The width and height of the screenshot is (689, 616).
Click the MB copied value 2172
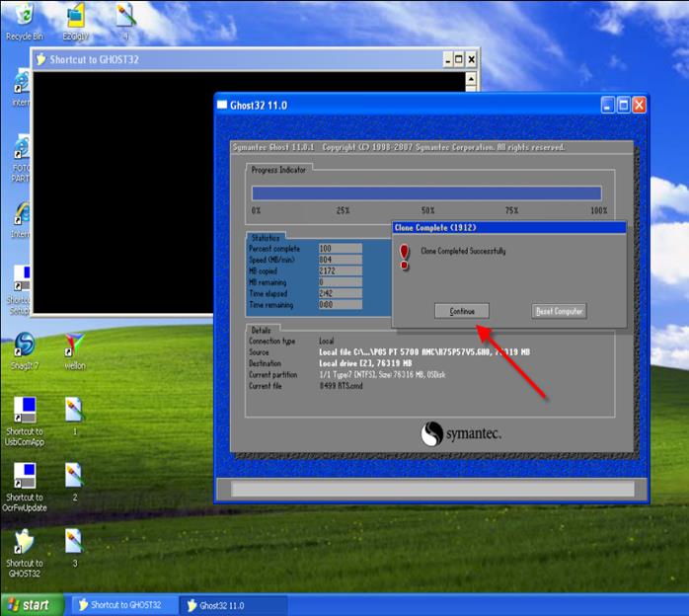pos(341,270)
